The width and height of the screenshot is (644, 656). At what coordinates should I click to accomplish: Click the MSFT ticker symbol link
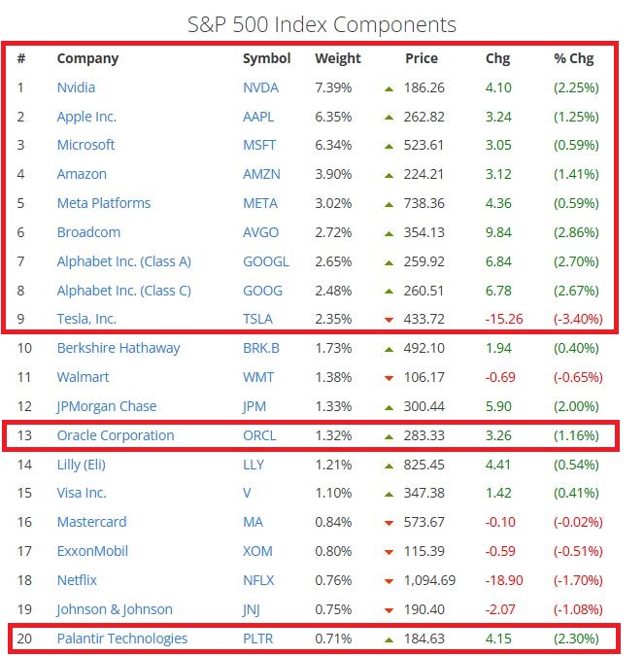click(259, 145)
